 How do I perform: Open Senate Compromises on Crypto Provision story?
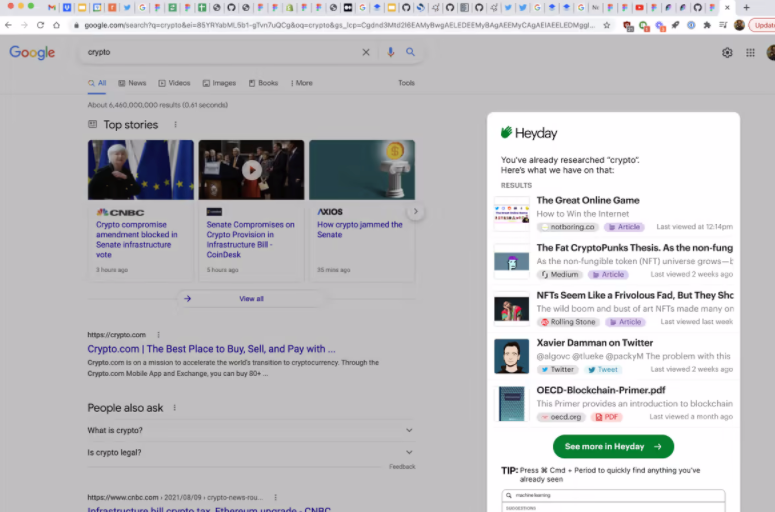coord(250,239)
